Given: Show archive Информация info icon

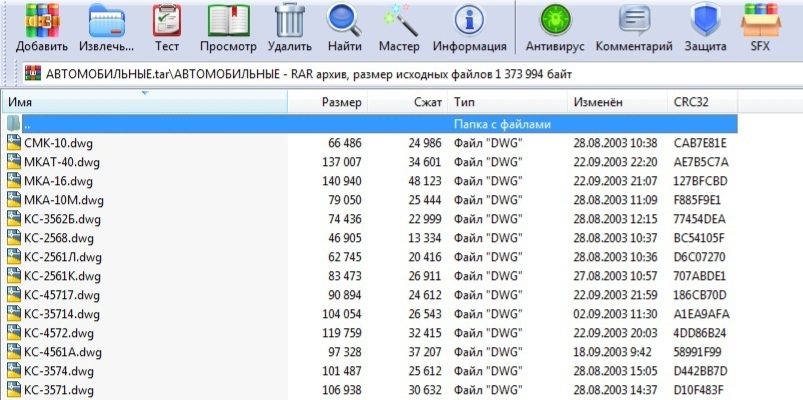Looking at the screenshot, I should click(469, 20).
